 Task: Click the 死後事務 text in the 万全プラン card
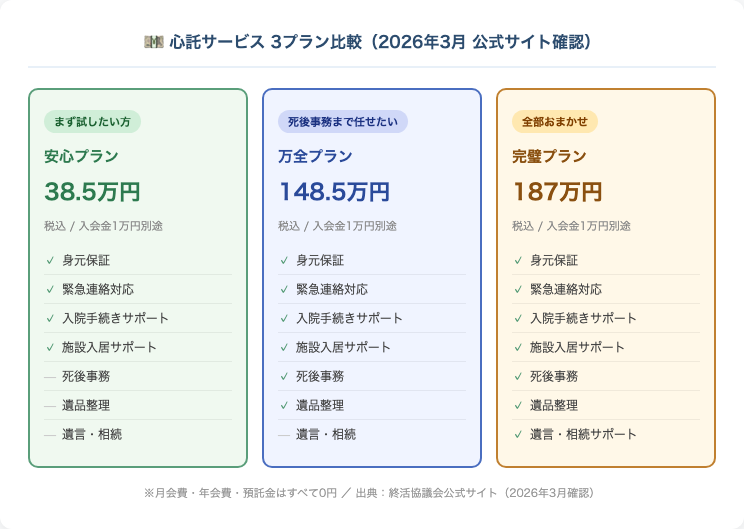coord(320,376)
